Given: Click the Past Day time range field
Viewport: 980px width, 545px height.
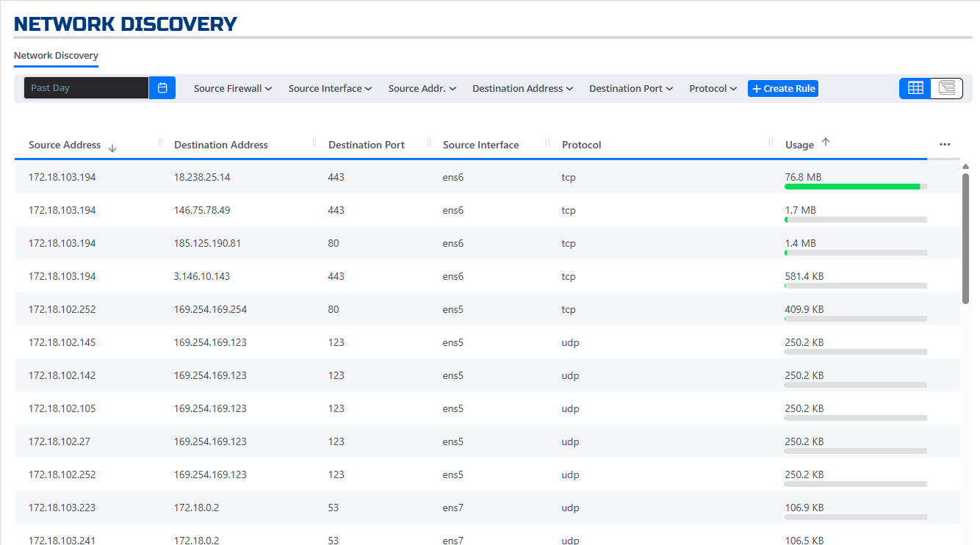Looking at the screenshot, I should [84, 87].
